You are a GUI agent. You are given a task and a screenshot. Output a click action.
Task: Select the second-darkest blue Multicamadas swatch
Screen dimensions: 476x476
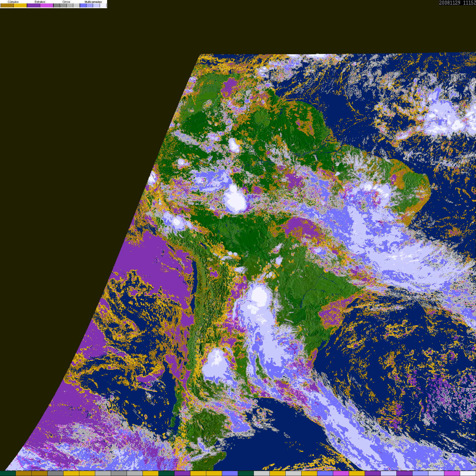click(x=90, y=5)
